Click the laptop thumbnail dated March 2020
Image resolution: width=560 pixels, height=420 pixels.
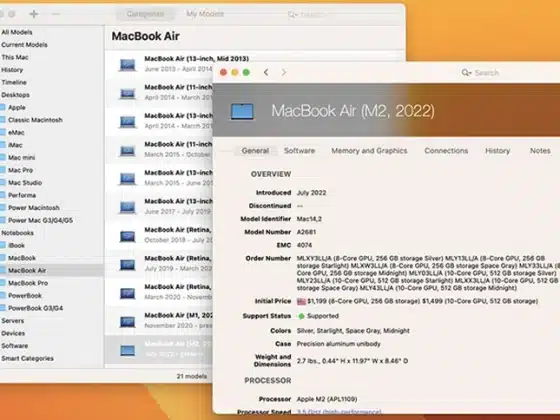[128, 293]
